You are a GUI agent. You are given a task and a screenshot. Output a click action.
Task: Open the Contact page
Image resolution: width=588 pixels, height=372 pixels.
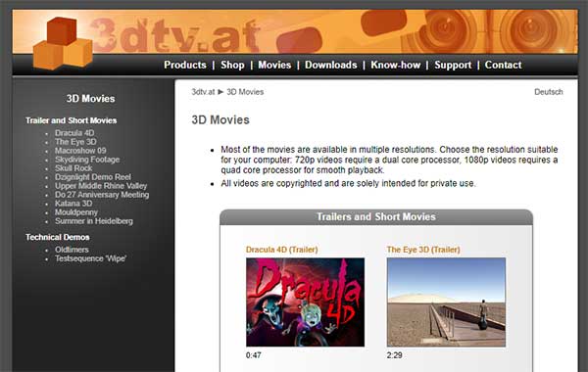(x=503, y=65)
